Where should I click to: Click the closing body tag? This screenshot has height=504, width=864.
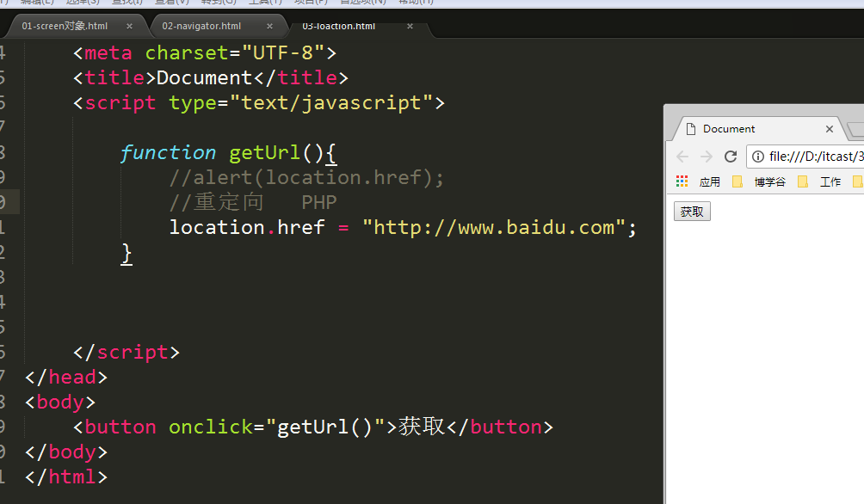pos(66,452)
